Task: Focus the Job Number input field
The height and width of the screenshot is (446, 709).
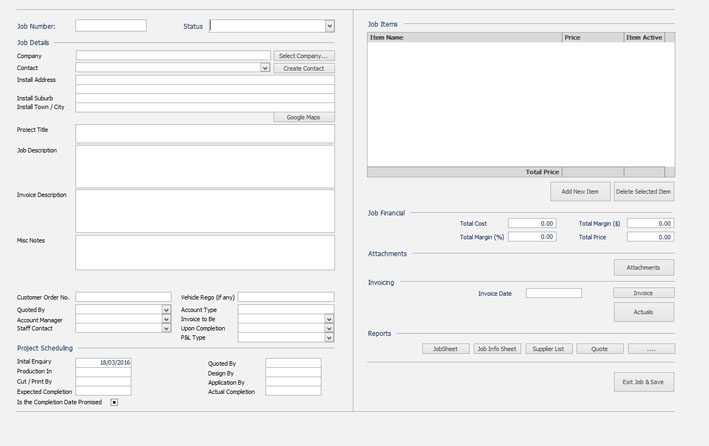Action: coord(111,26)
